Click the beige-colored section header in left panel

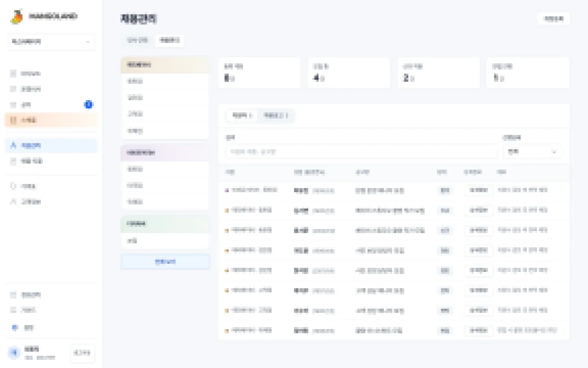165,65
